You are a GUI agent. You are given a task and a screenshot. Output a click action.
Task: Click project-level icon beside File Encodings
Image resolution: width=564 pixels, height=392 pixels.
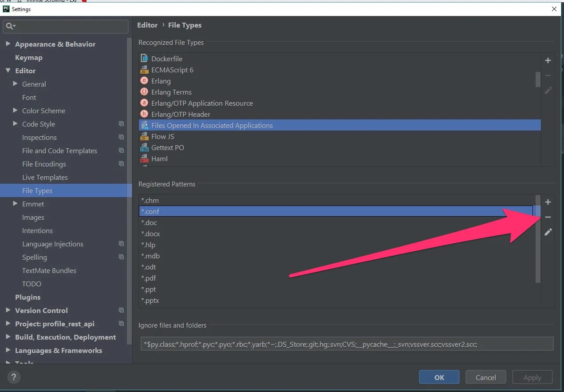click(x=121, y=164)
